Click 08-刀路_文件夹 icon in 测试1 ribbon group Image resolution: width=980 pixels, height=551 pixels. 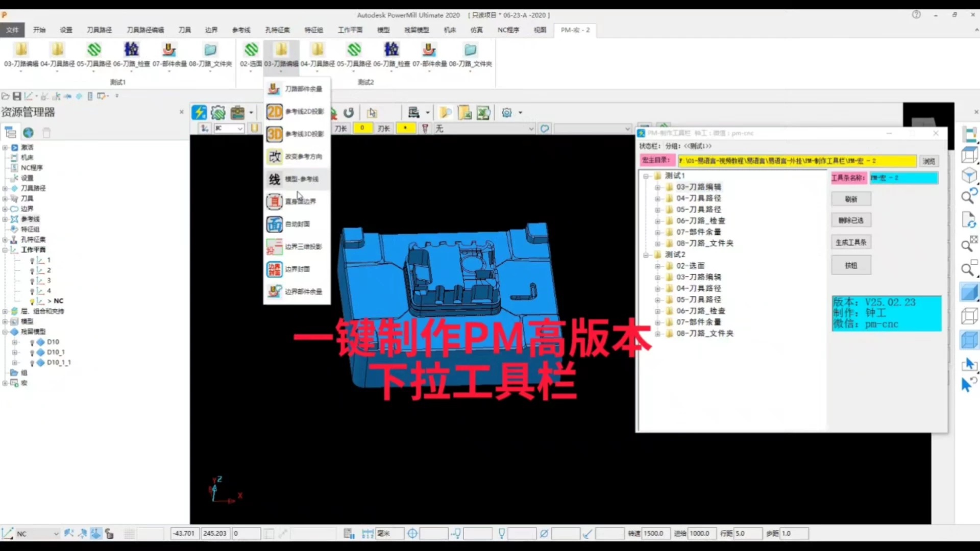click(x=210, y=49)
